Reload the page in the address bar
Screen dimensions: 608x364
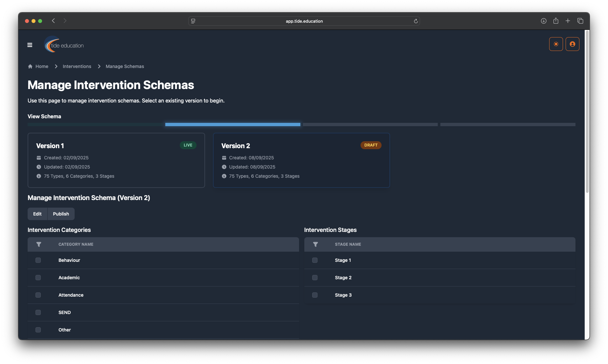pos(416,21)
